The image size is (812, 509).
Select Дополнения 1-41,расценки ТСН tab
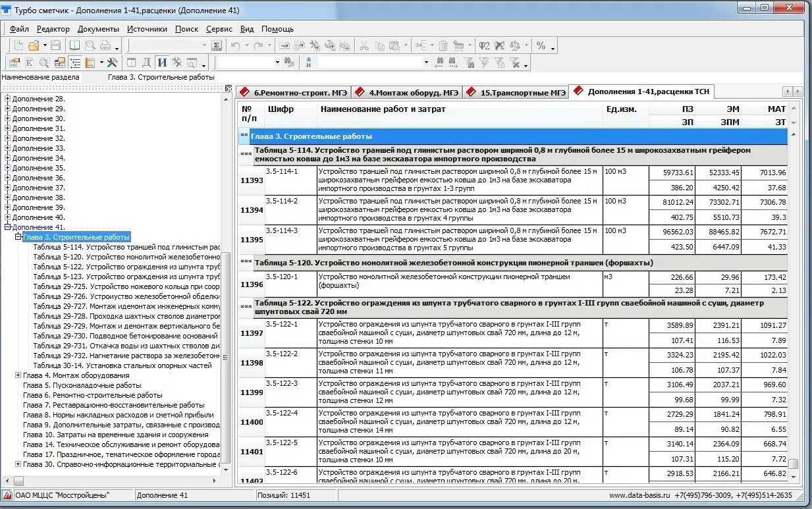point(640,92)
